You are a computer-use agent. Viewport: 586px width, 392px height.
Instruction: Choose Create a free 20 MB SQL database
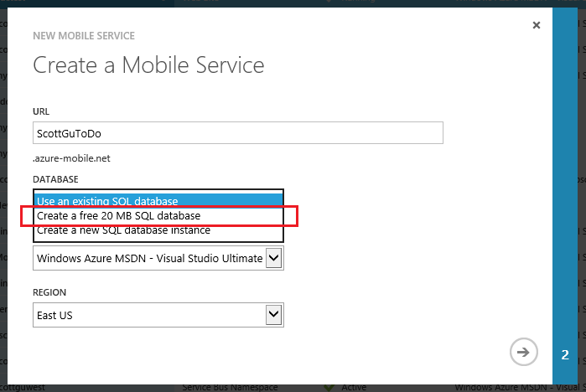click(x=158, y=216)
